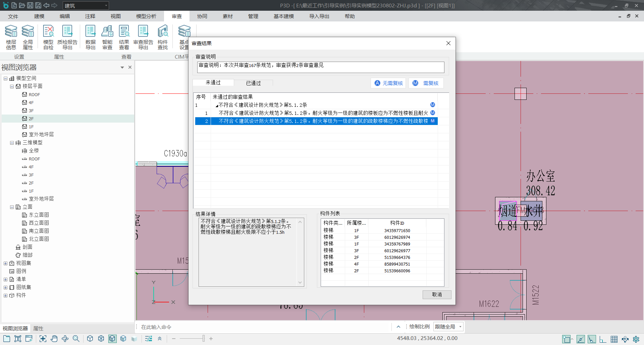Adjust the zoom slider handle in bottom toolbar
The image size is (644, 345).
203,339
